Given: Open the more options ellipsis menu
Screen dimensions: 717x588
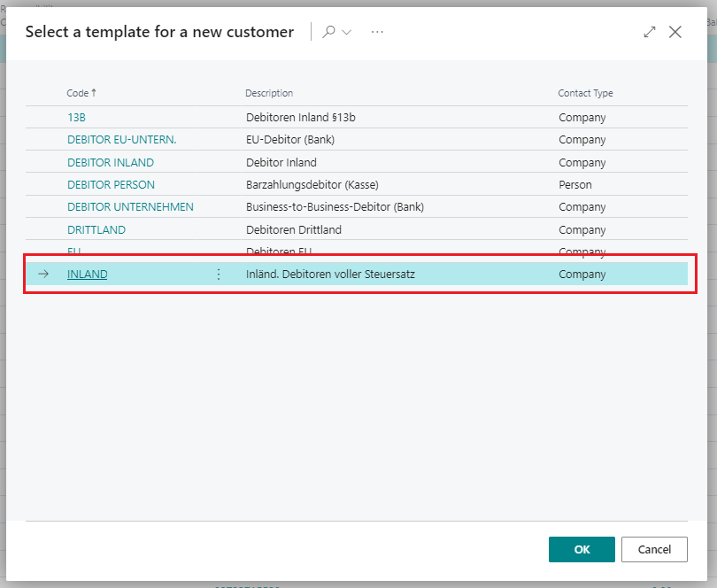Looking at the screenshot, I should tap(377, 32).
